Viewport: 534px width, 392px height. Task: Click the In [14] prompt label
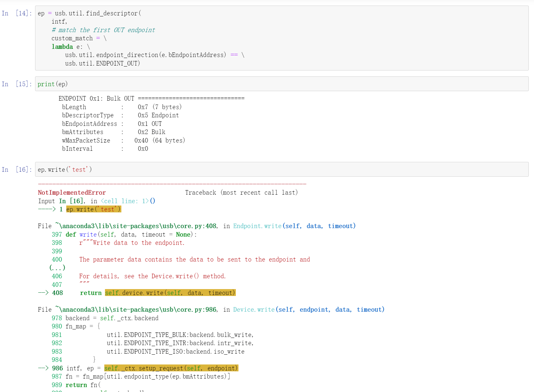17,13
